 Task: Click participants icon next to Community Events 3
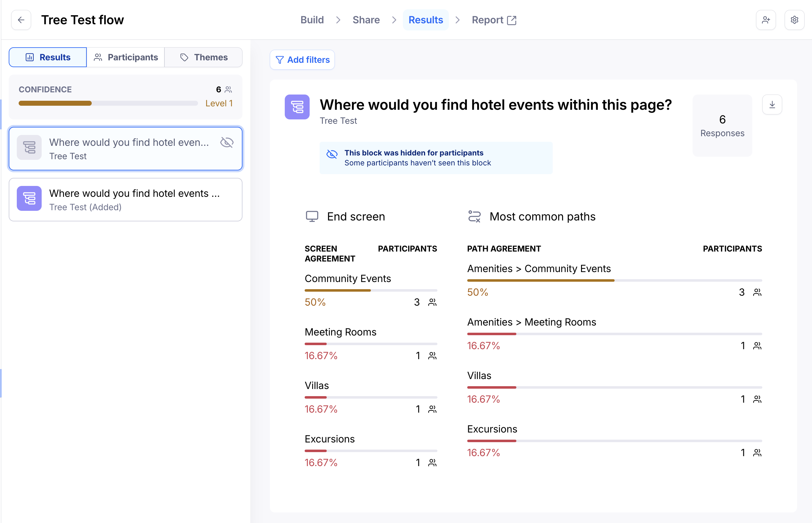pyautogui.click(x=432, y=302)
